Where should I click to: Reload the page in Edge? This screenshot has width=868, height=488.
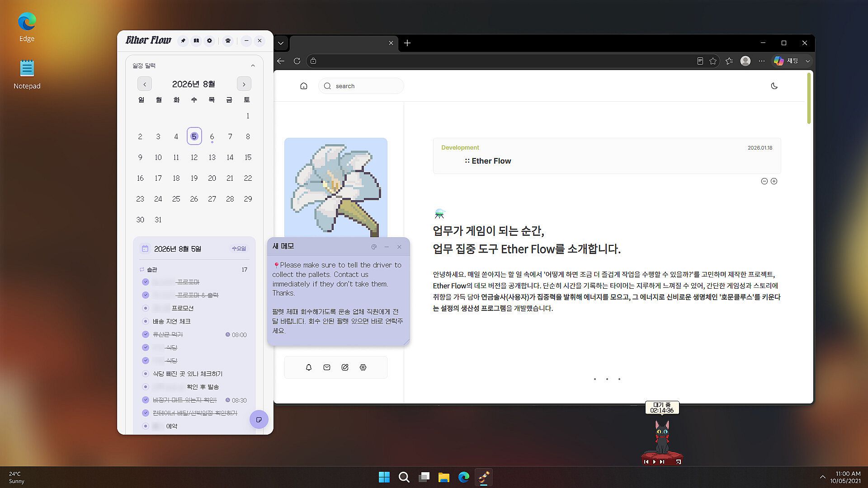[297, 61]
